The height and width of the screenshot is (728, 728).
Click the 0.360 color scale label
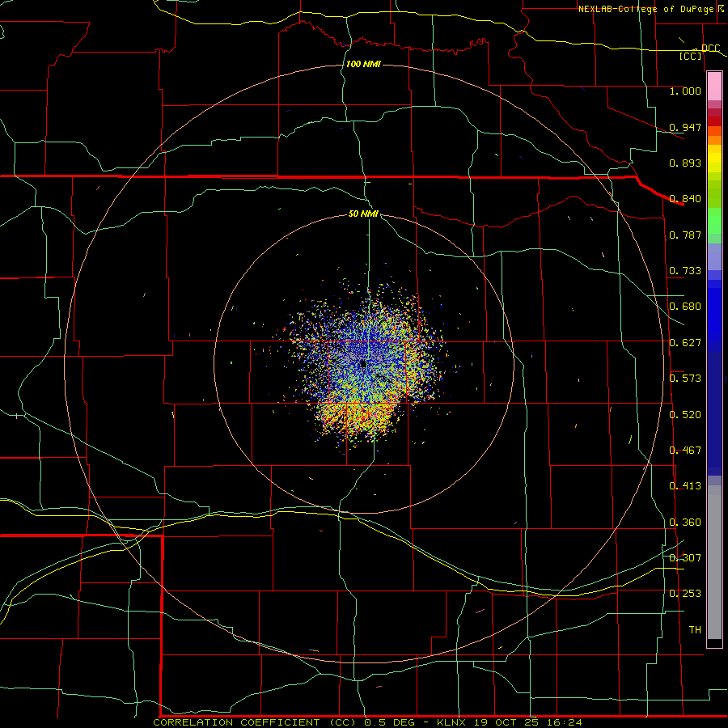coord(685,523)
